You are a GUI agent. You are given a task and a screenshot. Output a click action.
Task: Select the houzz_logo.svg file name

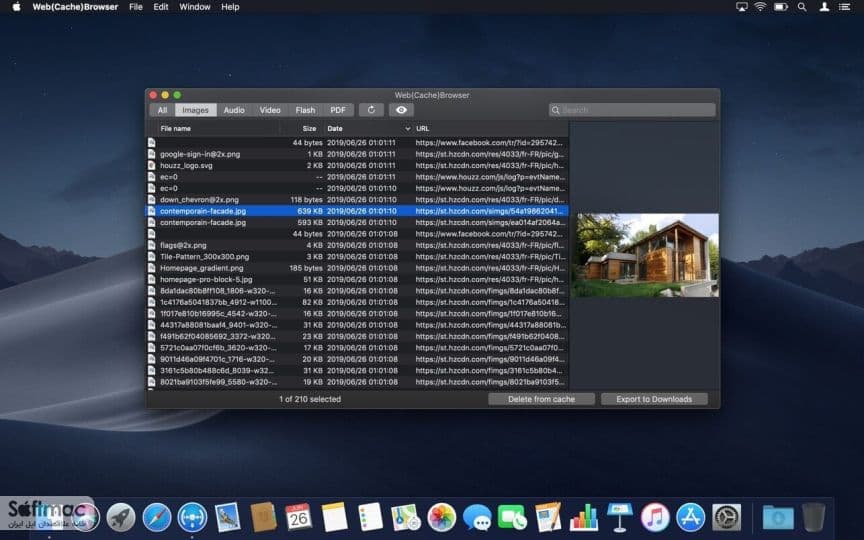tap(186, 165)
